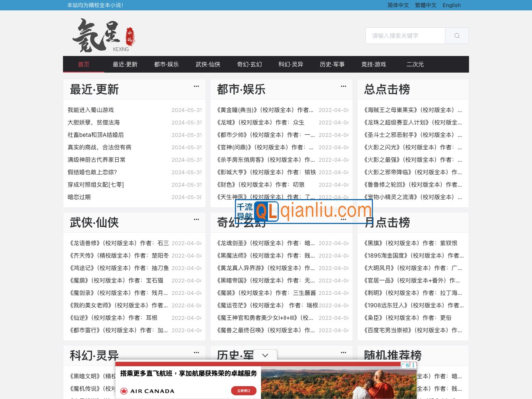This screenshot has width=532, height=399.
Task: Open the 竞技·游戏 category tab
Action: [x=374, y=64]
